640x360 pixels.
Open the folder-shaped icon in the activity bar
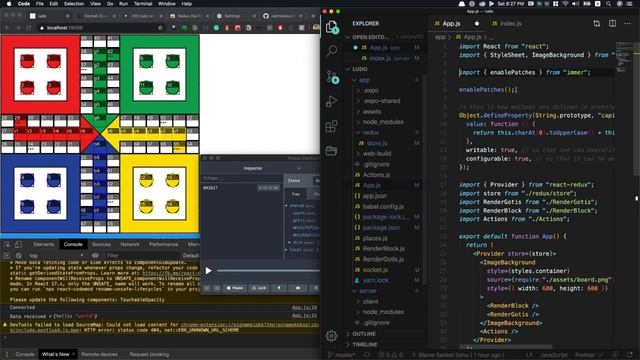331,151
